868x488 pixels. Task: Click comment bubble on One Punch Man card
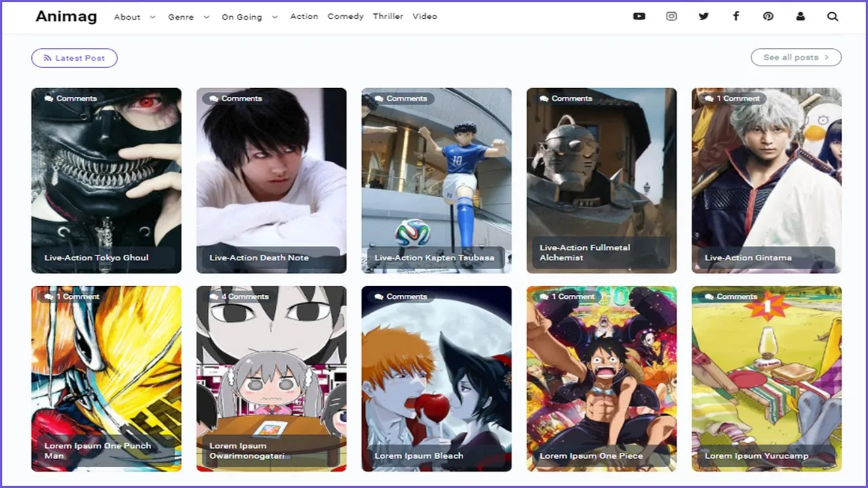coord(49,296)
